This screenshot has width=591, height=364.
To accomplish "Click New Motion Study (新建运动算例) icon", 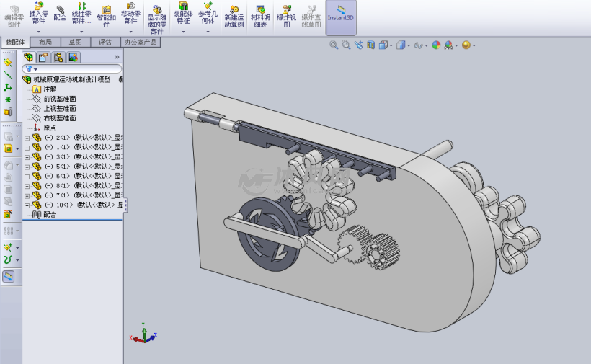I will [x=234, y=17].
